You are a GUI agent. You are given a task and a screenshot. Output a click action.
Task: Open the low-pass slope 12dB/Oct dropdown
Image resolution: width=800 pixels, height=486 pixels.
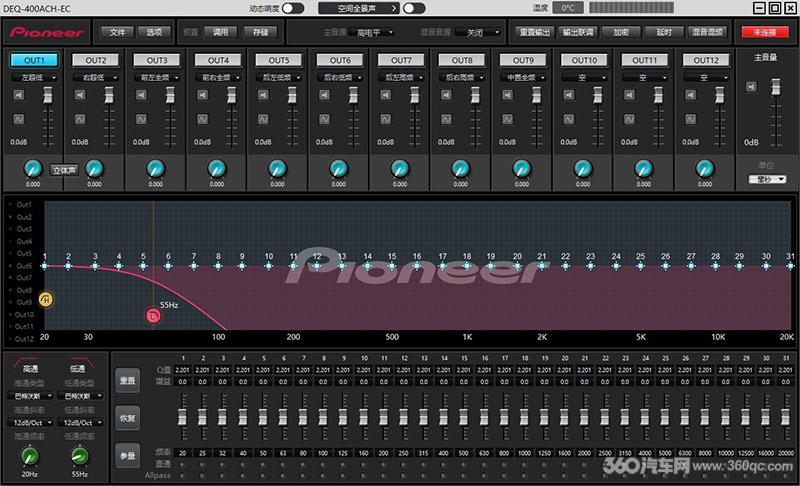[x=80, y=423]
